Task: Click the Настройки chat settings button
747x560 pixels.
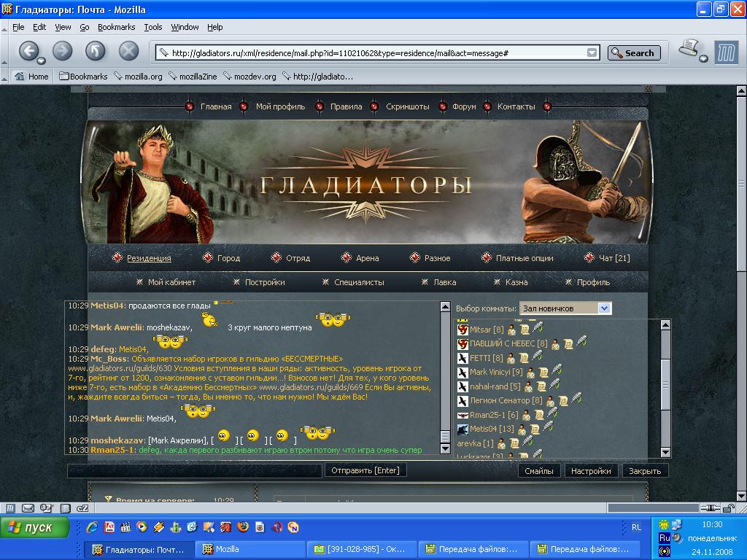Action: click(x=590, y=471)
